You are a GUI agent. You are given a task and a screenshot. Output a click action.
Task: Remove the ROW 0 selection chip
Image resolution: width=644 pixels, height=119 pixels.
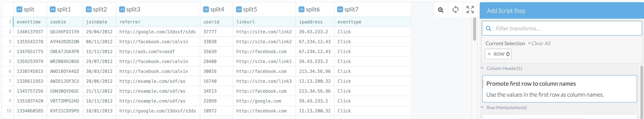489,54
